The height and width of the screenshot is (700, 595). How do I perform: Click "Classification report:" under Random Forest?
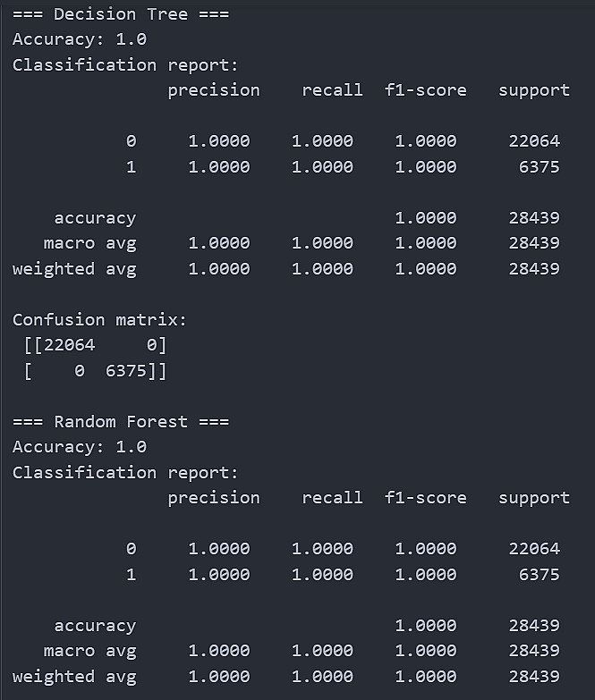coord(126,473)
